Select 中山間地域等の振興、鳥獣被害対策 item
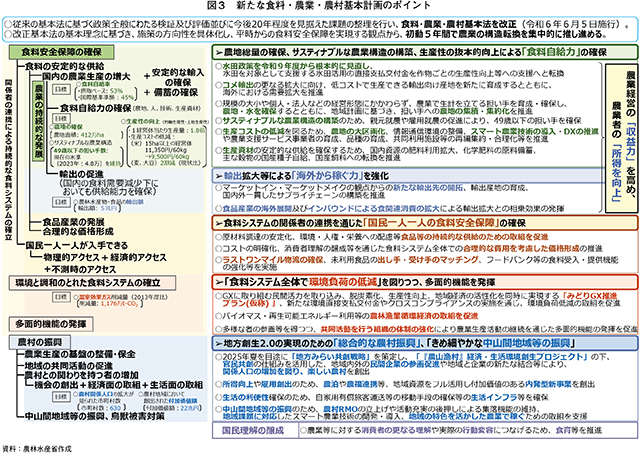The height and width of the screenshot is (453, 640). pyautogui.click(x=95, y=416)
